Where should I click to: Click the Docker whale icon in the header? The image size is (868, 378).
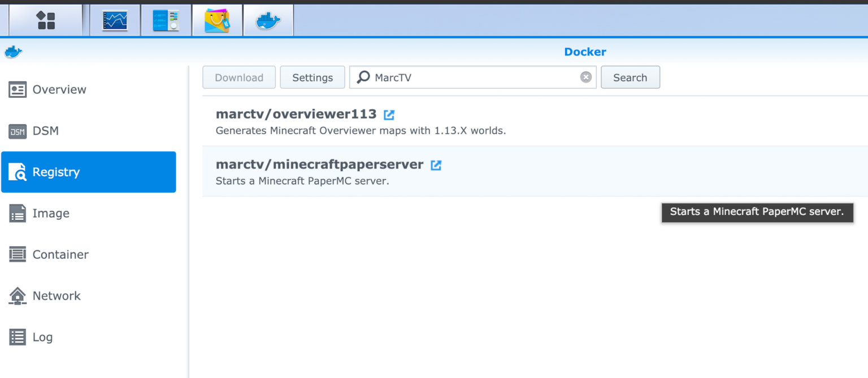pos(12,51)
